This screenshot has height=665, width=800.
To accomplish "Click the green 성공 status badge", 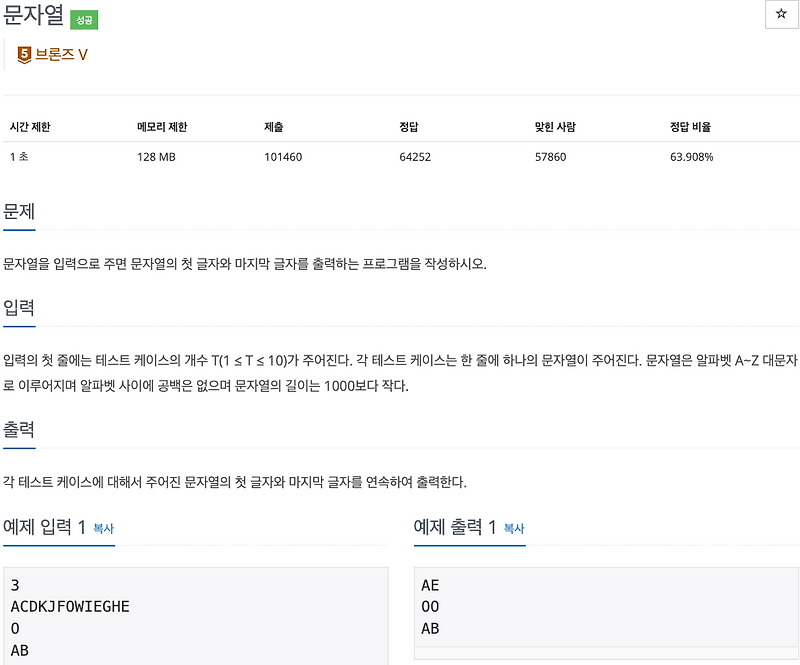I will (x=84, y=20).
